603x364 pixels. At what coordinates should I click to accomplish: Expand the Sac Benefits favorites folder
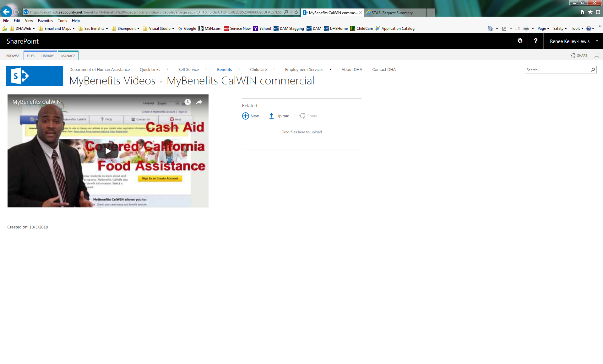pos(93,29)
